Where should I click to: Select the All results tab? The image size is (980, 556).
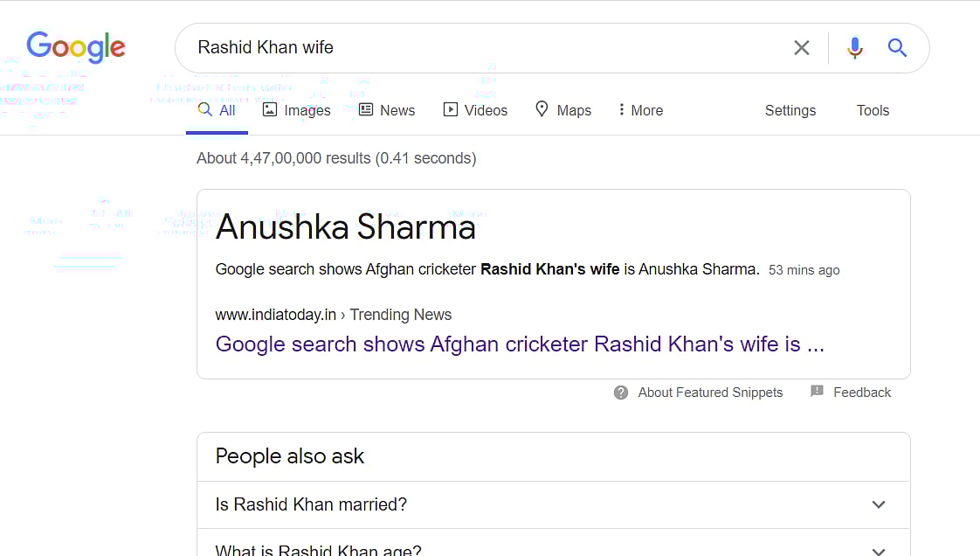[x=217, y=110]
